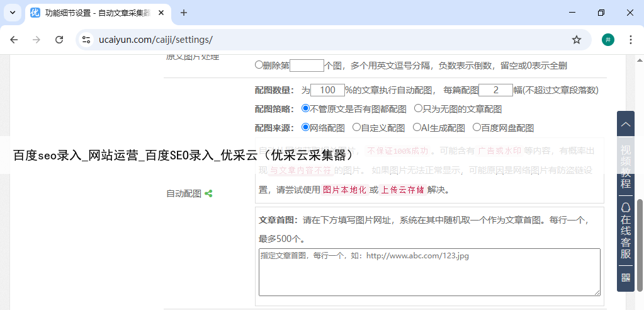Image resolution: width=644 pixels, height=310 pixels.
Task: Open the green profile avatar icon
Action: (x=607, y=40)
